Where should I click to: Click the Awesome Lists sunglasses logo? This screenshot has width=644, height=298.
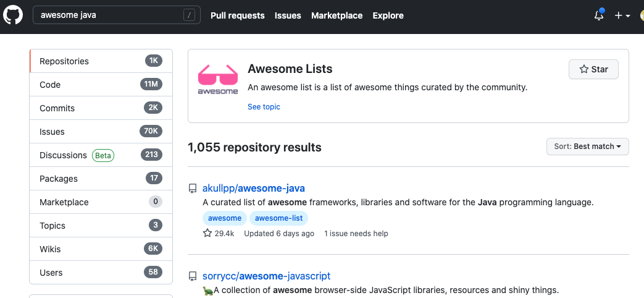click(x=218, y=79)
